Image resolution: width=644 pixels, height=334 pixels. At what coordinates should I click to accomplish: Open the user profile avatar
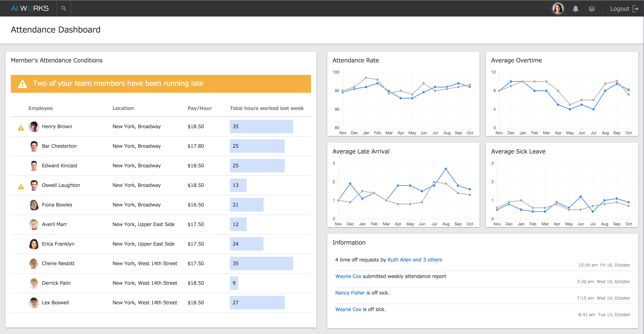coord(558,9)
